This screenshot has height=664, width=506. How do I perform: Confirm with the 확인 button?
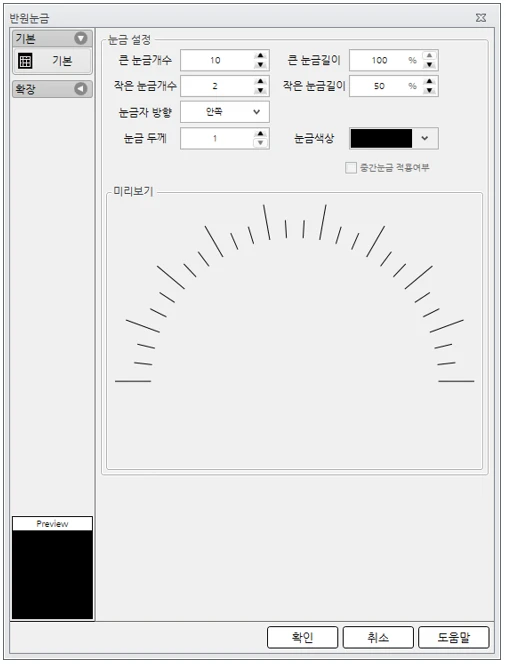click(x=302, y=637)
